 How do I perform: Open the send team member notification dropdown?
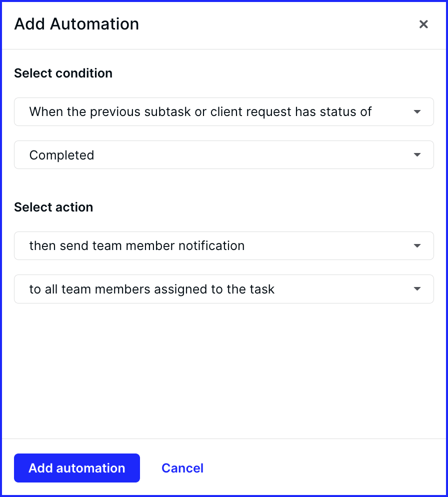pos(224,245)
